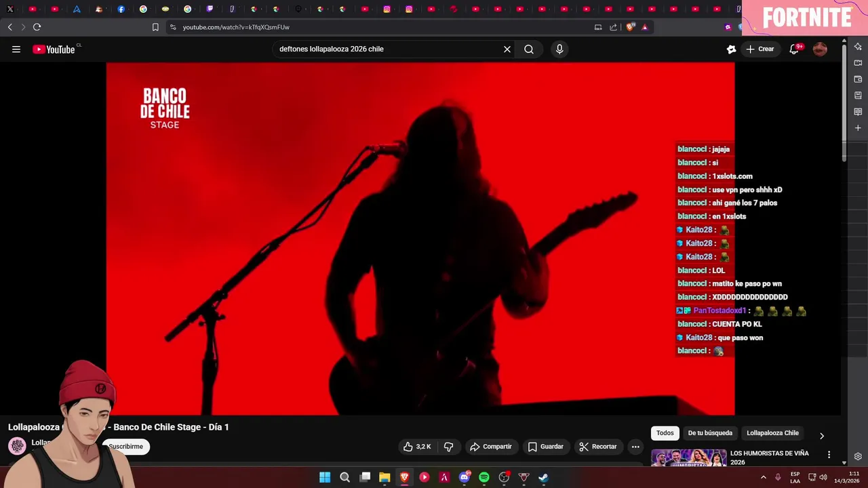Switch to the first Instagram browser tab
Screen dimensions: 868x488
coord(387,9)
